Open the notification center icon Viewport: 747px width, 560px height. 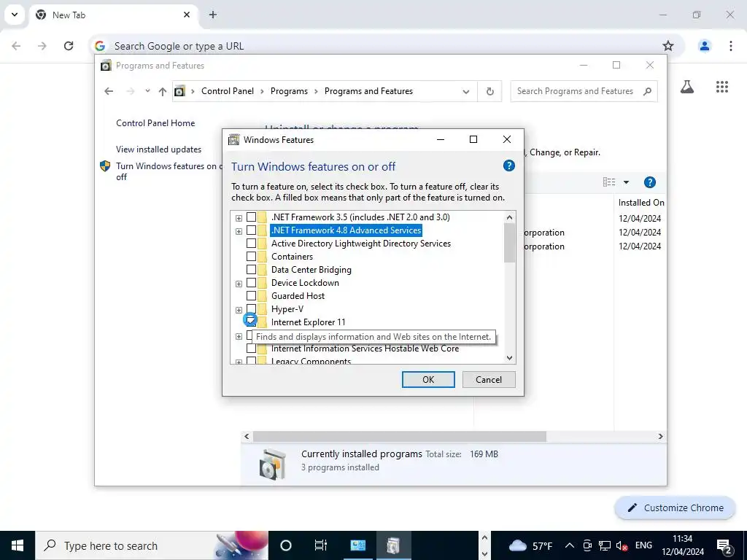tap(724, 546)
